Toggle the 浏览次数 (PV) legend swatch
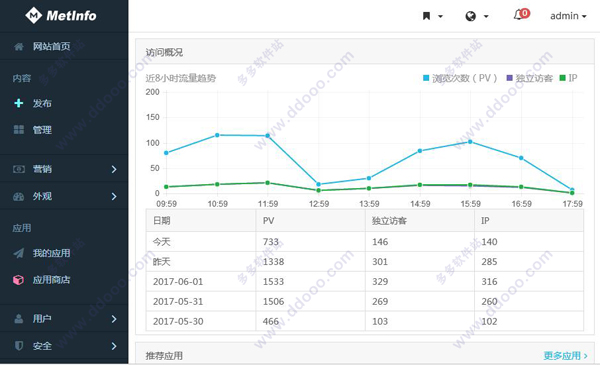The image size is (600, 365). pyautogui.click(x=426, y=78)
